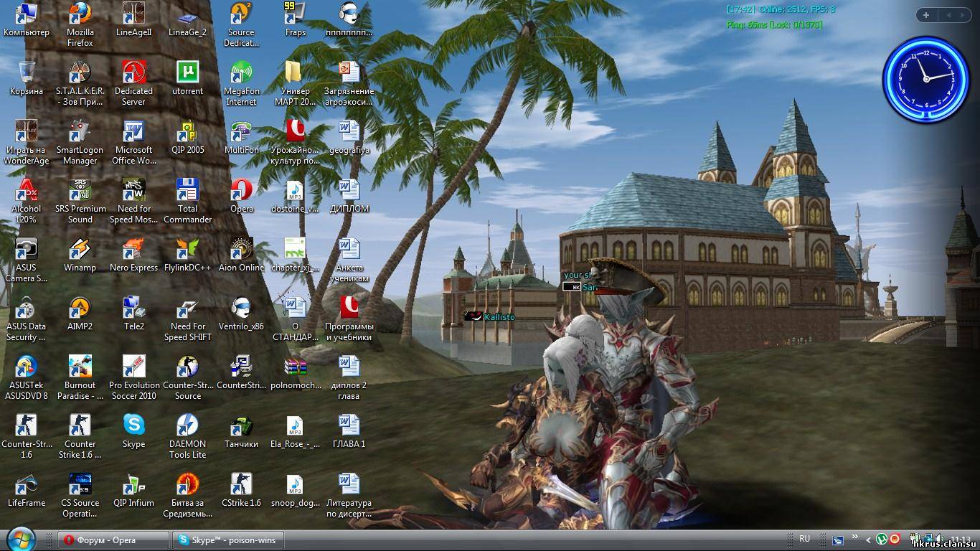Select the Skype desktop shortcut
Viewport: 980px width, 551px height.
pyautogui.click(x=133, y=426)
